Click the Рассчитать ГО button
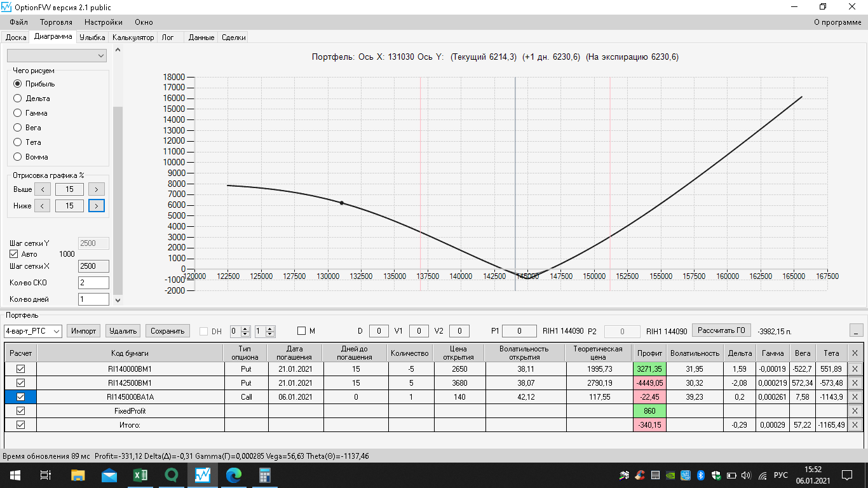This screenshot has width=868, height=488. point(721,330)
